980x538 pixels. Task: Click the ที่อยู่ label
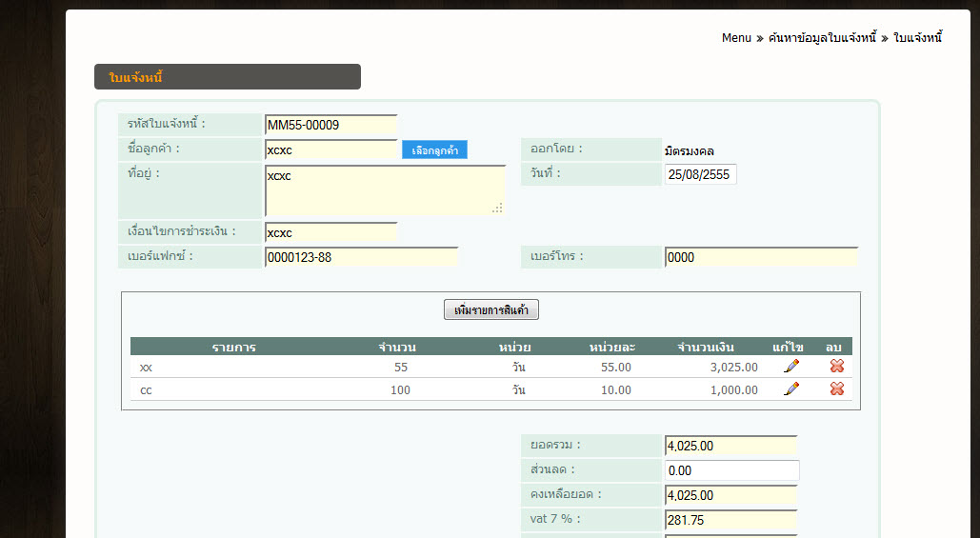tap(143, 173)
